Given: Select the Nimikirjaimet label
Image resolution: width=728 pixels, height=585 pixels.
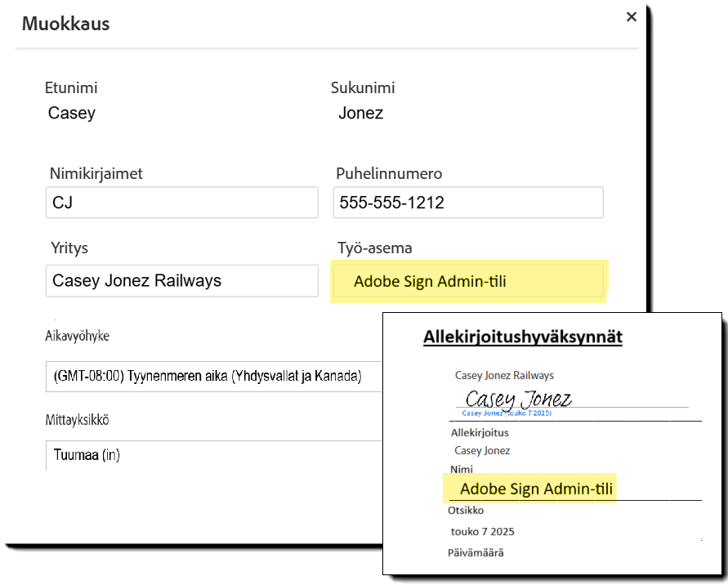Looking at the screenshot, I should 96,174.
